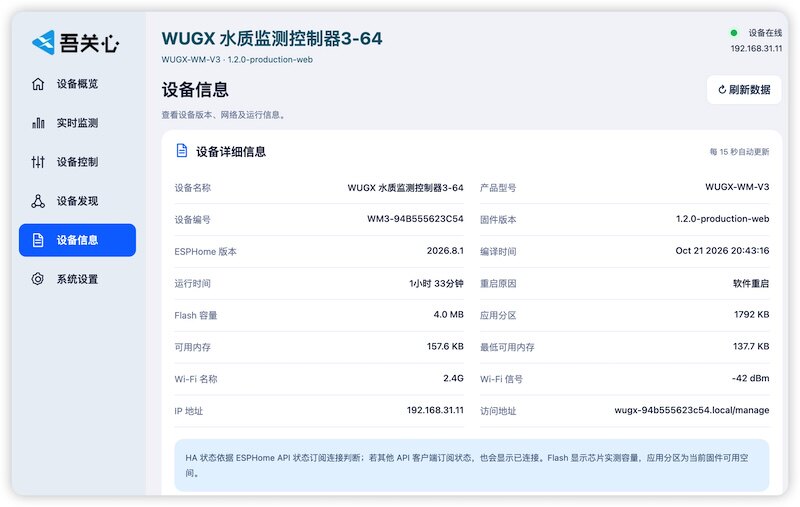
Task: Open 设备控制 from the sidebar
Action: pos(78,162)
